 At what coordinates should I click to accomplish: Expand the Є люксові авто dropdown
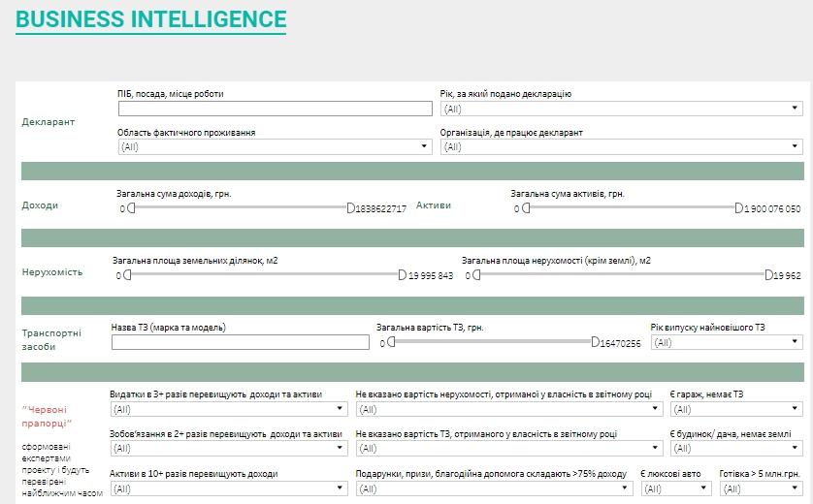point(676,489)
